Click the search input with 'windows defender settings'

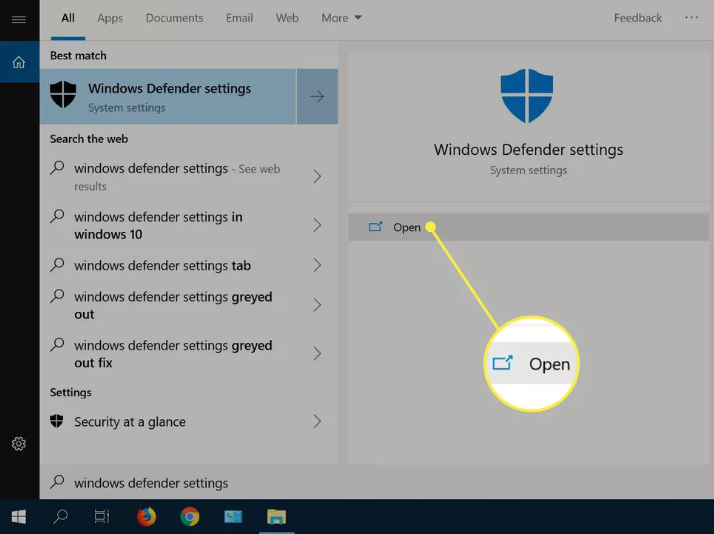tap(377, 482)
